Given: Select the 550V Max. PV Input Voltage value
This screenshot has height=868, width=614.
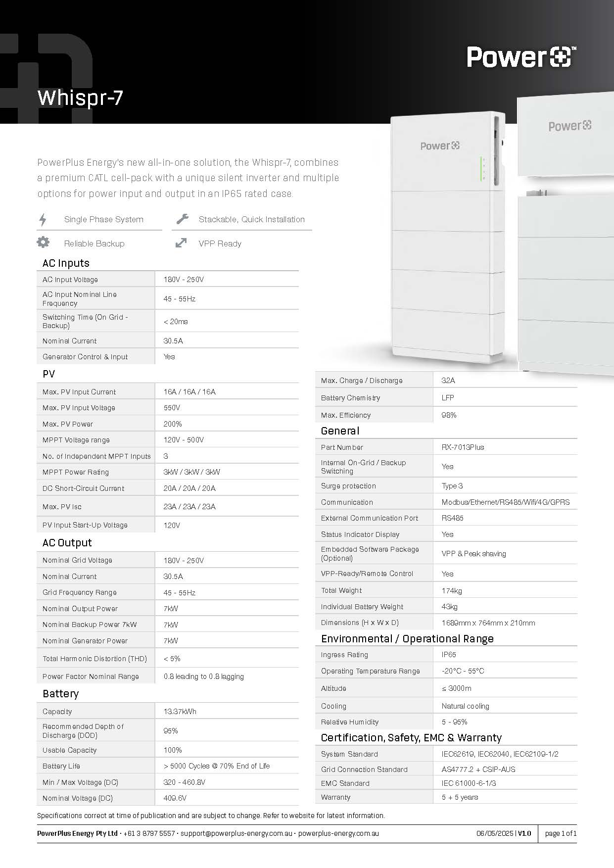Looking at the screenshot, I should pos(172,408).
